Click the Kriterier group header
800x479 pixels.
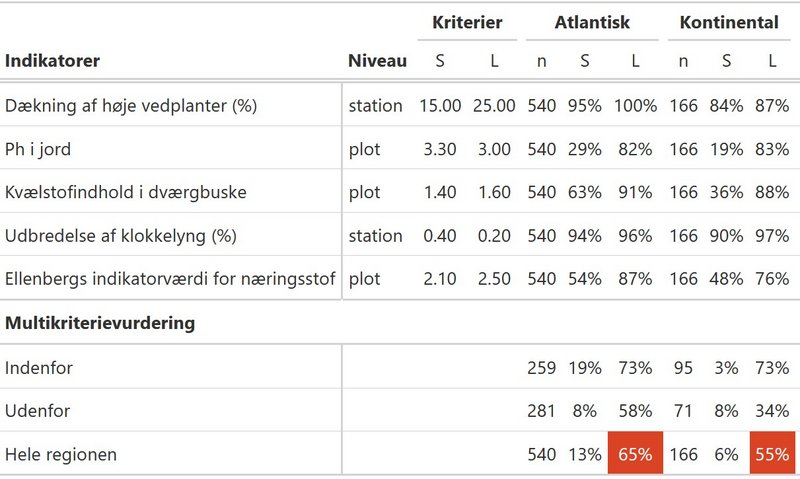pyautogui.click(x=467, y=22)
